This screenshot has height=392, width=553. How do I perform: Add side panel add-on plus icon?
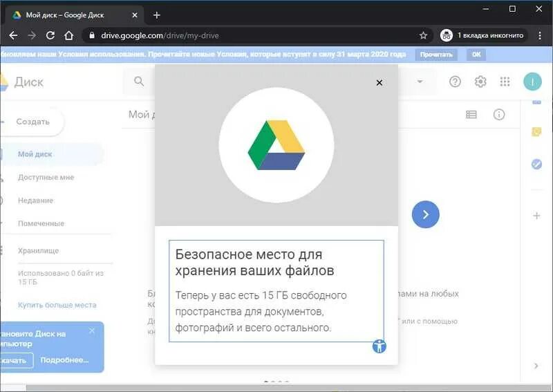pos(536,216)
